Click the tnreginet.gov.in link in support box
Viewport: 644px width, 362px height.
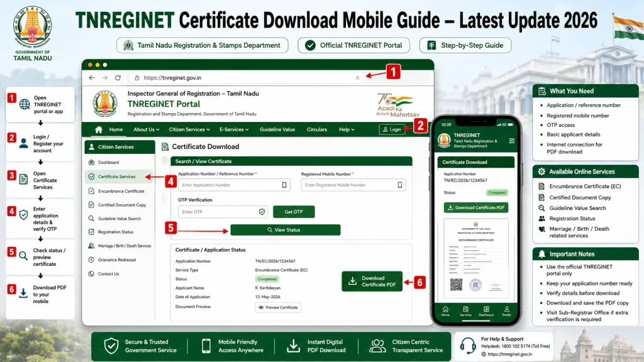point(509,354)
